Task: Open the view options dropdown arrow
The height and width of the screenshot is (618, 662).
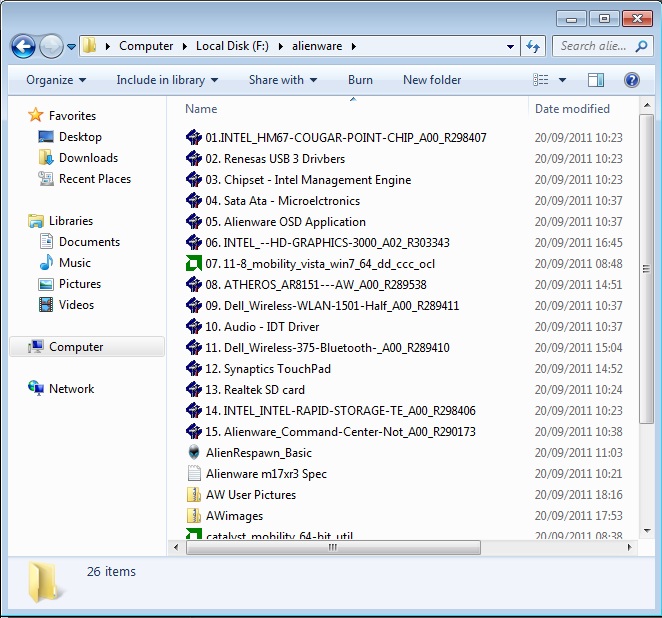Action: [x=562, y=80]
